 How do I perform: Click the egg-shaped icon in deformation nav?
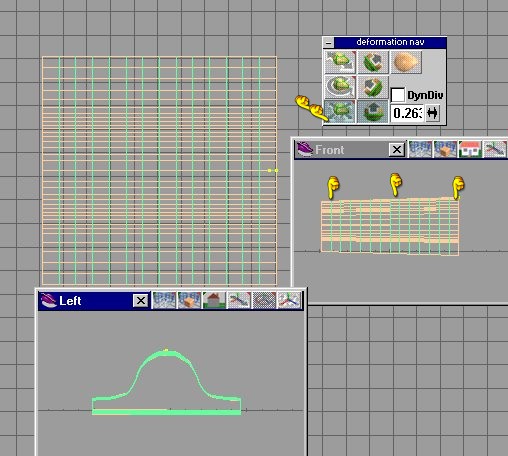coord(406,62)
